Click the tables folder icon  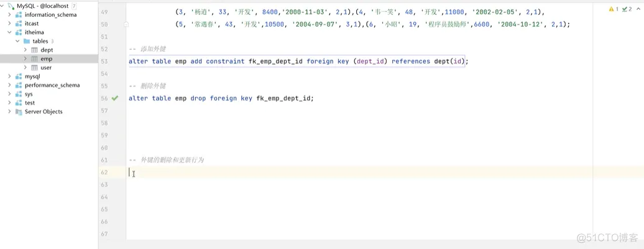[27, 41]
